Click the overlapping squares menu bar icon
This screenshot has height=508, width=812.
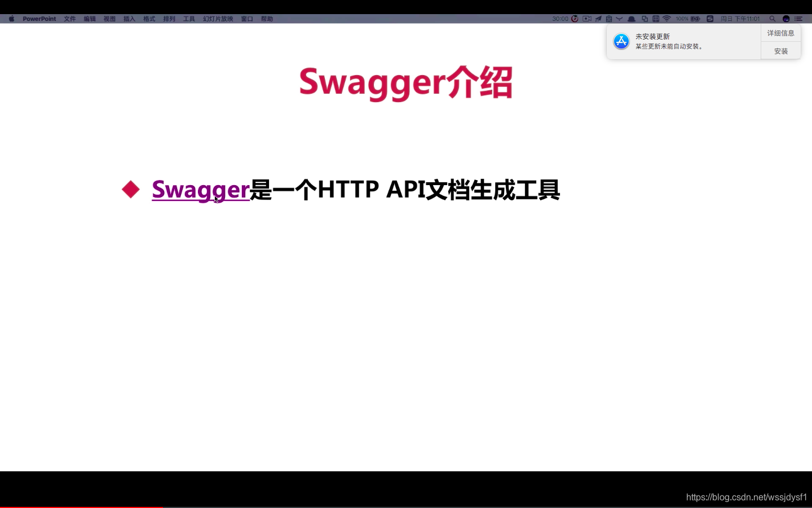tap(645, 19)
